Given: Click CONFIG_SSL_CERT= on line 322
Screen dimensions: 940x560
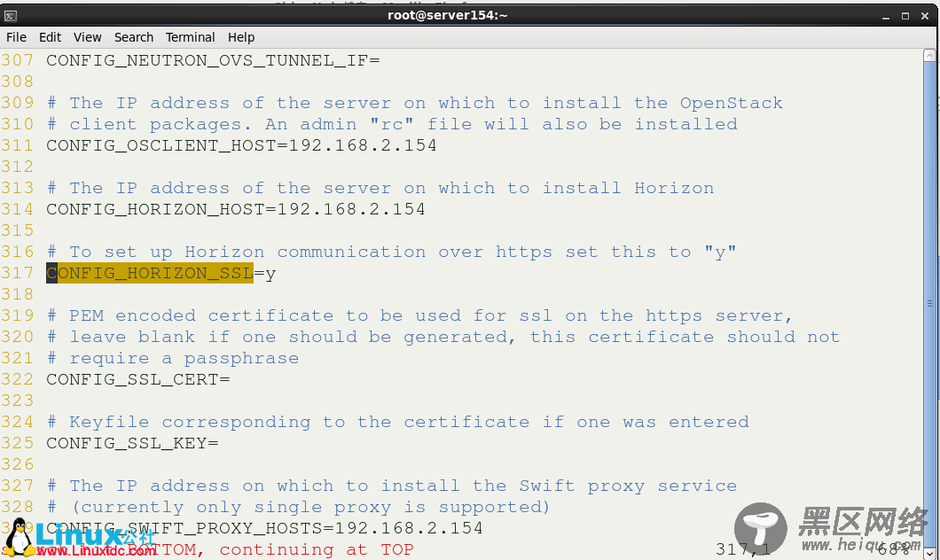Looking at the screenshot, I should point(137,379).
